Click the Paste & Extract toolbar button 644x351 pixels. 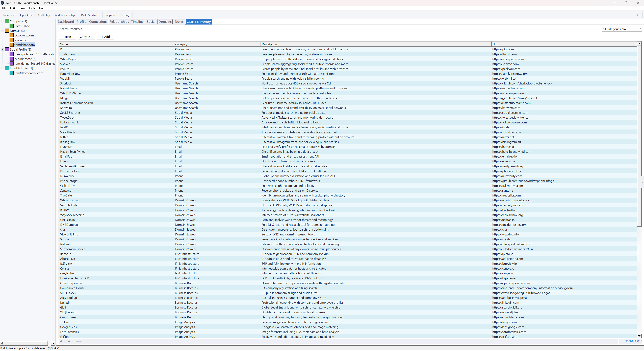[x=90, y=15]
